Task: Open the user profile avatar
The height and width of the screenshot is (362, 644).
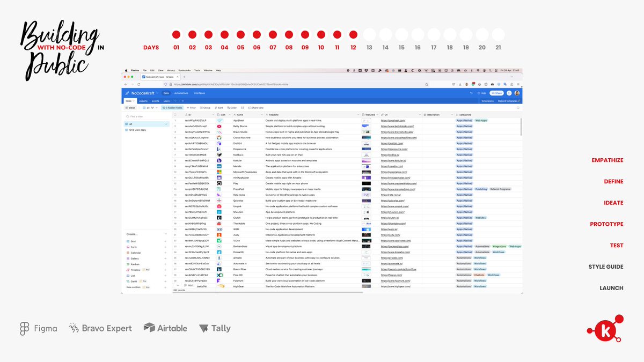Action: click(517, 93)
